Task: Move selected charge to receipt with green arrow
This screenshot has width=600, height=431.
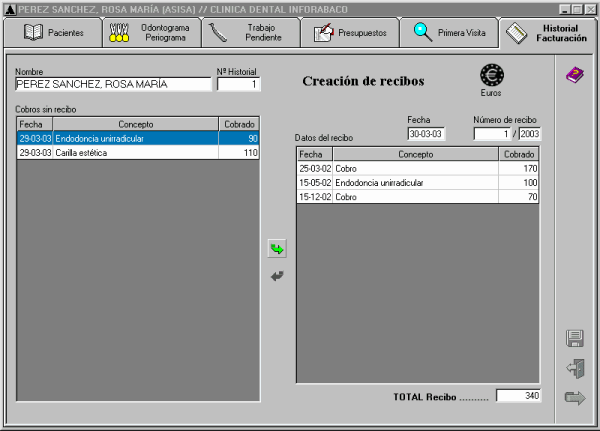Action: click(277, 249)
